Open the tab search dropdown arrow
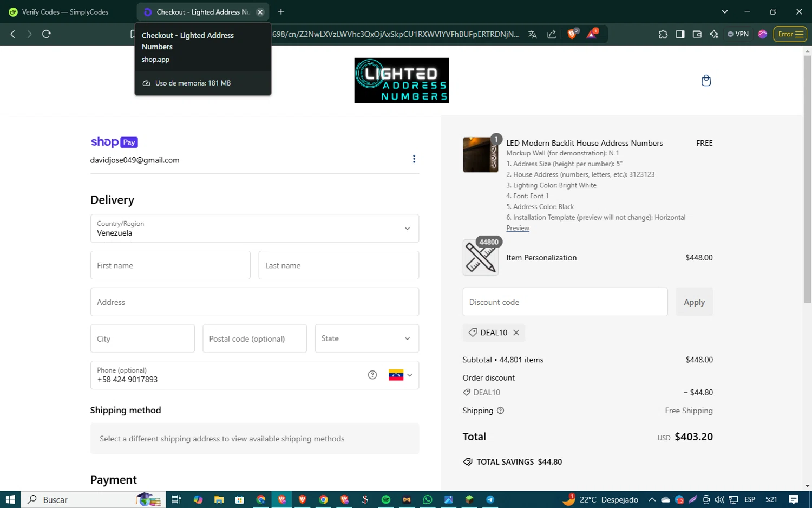The image size is (812, 508). [x=725, y=12]
